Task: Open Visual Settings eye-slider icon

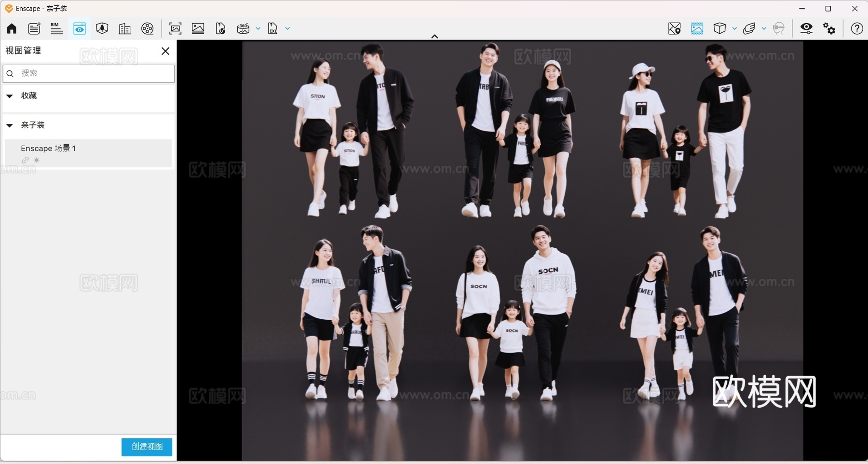Action: (806, 28)
